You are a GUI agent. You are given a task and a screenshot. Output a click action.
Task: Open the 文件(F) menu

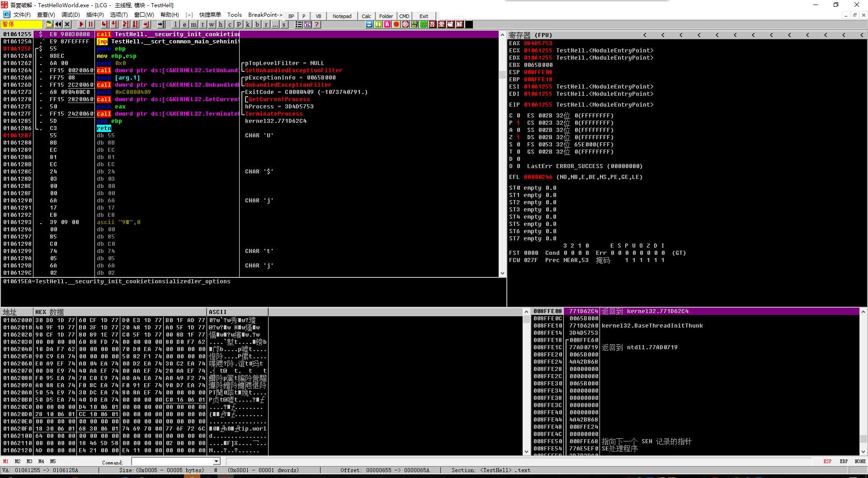point(22,15)
